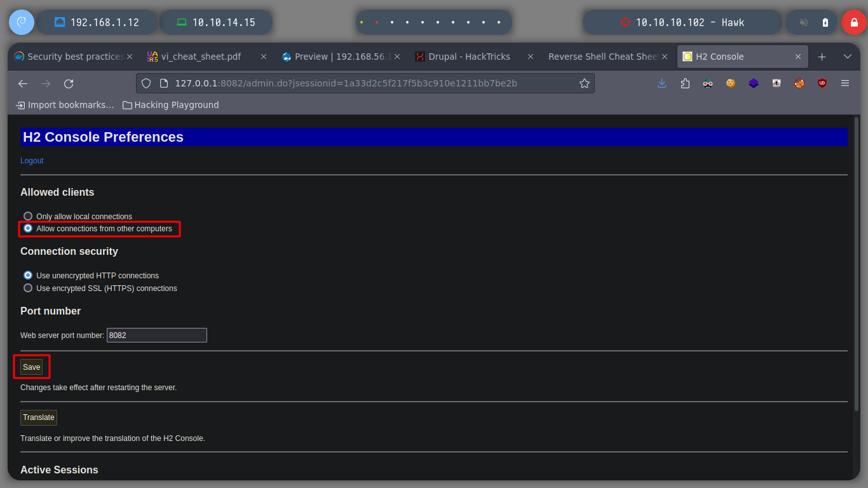This screenshot has width=868, height=488.
Task: Click the Logout link
Action: click(x=32, y=161)
